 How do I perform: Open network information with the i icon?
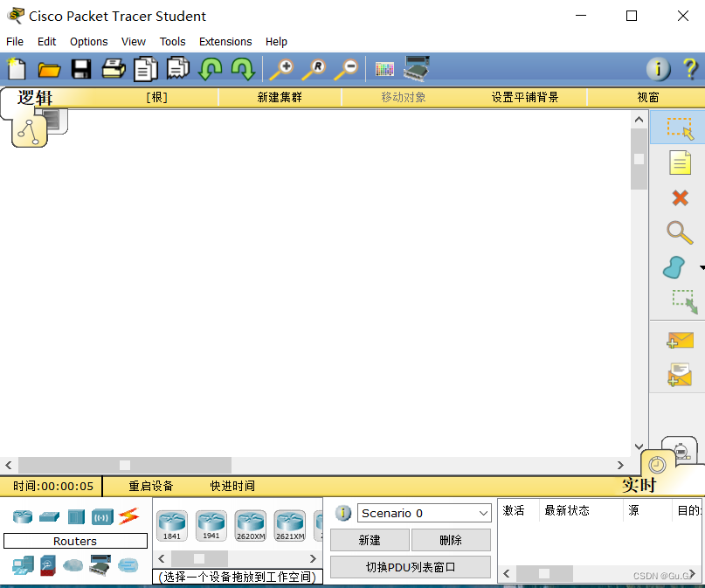point(658,69)
